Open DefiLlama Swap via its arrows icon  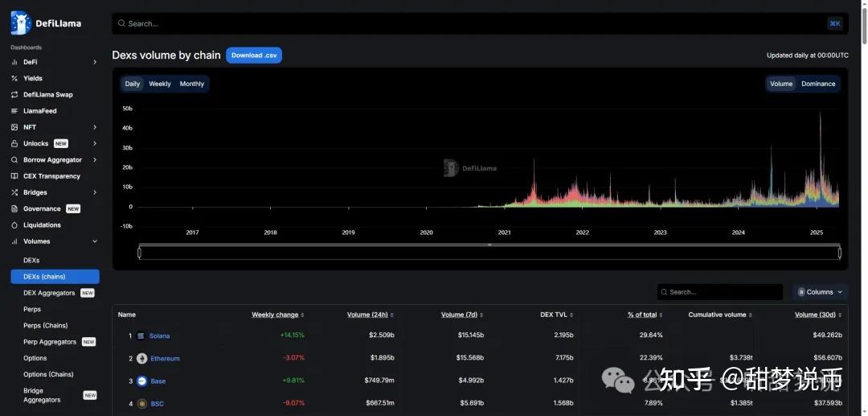pyautogui.click(x=14, y=95)
